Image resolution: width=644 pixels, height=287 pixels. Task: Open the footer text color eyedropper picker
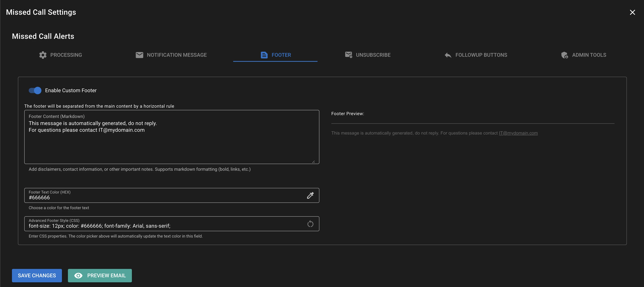pos(310,195)
